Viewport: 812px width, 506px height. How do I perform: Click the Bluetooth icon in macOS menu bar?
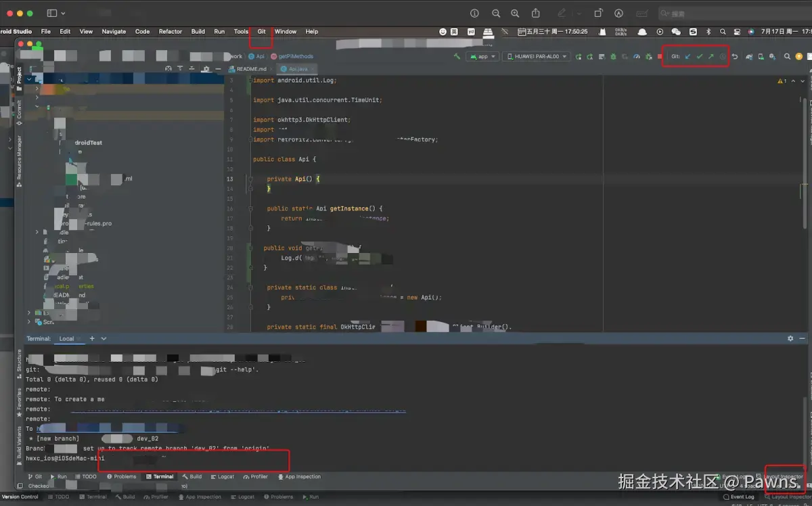(x=708, y=32)
